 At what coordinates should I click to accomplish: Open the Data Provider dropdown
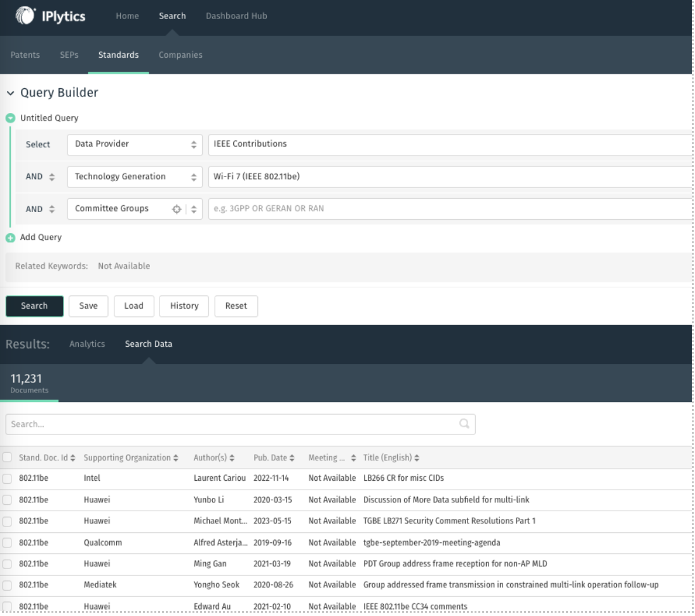pyautogui.click(x=135, y=144)
